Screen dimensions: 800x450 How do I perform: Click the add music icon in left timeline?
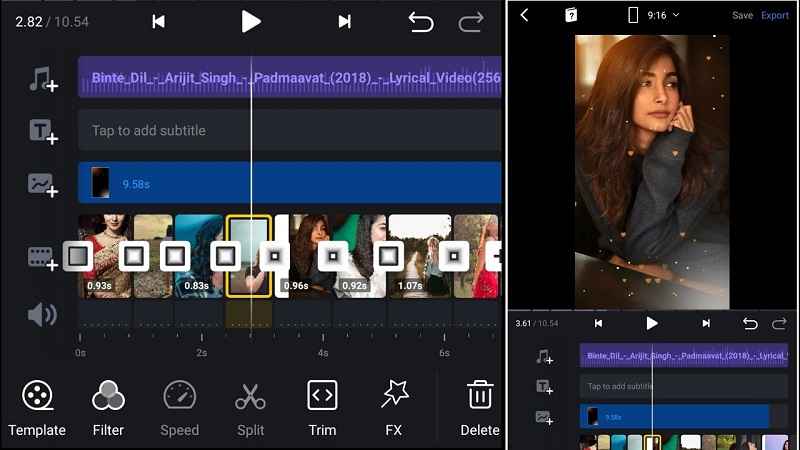42,81
